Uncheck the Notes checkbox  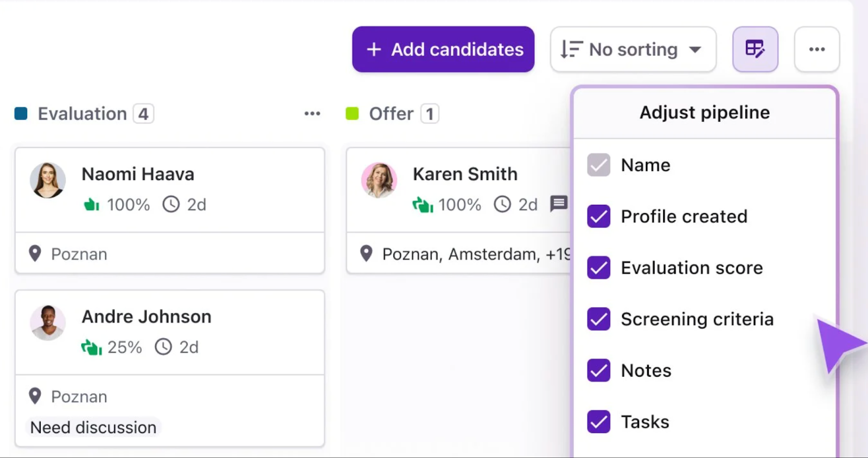[x=598, y=371]
